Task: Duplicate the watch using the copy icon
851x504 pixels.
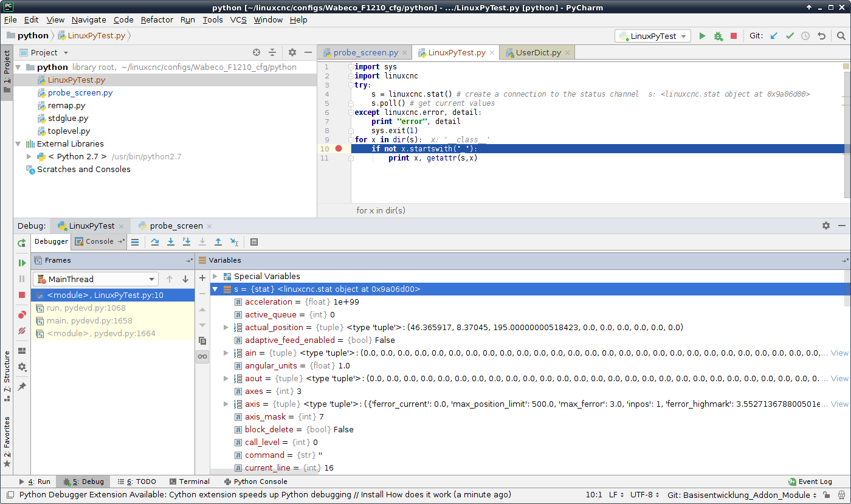Action: tap(202, 341)
